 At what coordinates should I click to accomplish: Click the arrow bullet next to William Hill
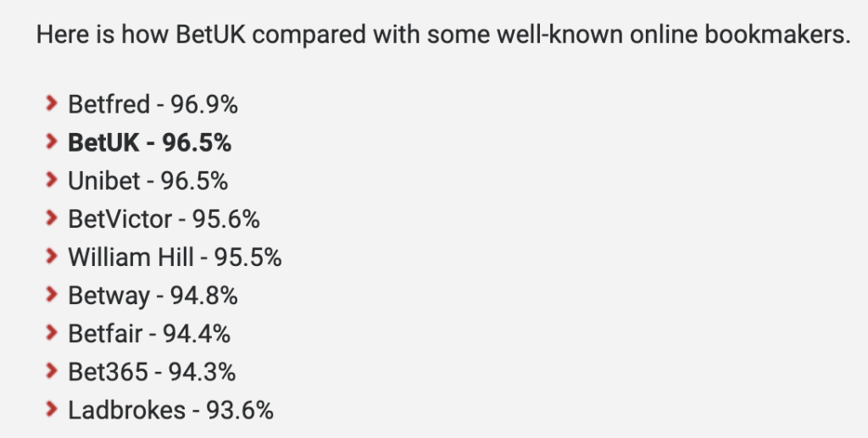click(52, 256)
